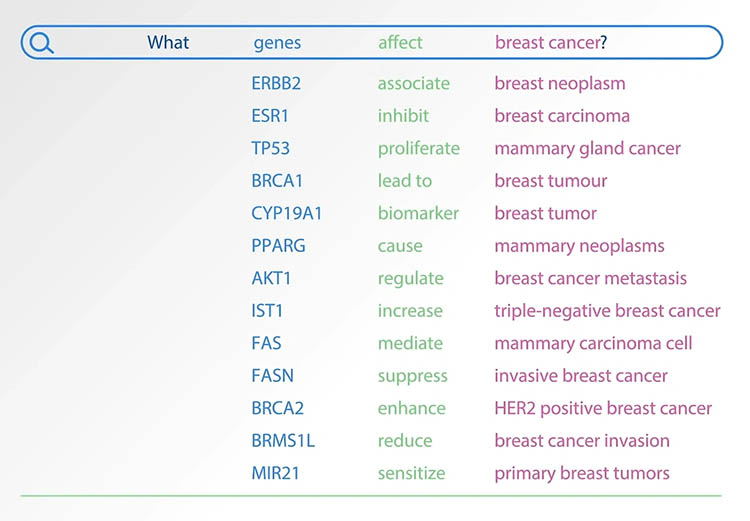Select the 'sensitize' relation term
Viewport: 750px width, 521px height.
coord(411,473)
